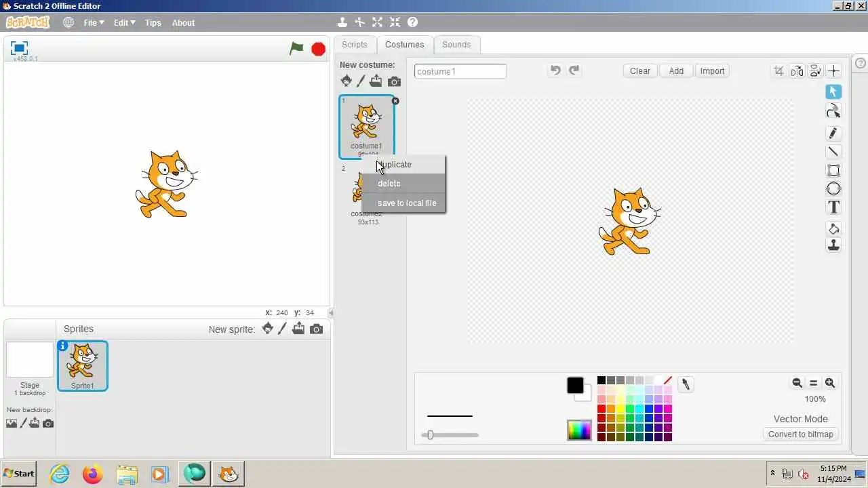Select the current black foreground color swatch
This screenshot has height=488, width=868.
tap(575, 386)
